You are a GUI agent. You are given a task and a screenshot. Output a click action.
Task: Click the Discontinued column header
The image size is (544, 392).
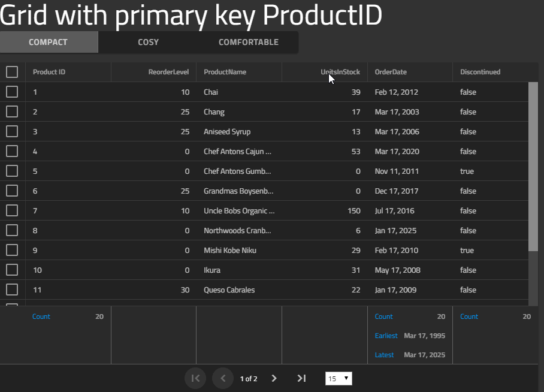(480, 72)
